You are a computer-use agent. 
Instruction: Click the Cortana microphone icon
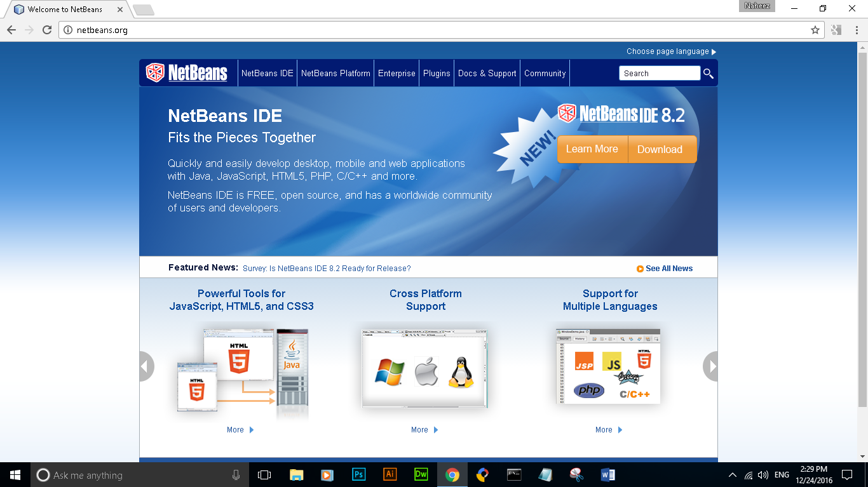click(236, 475)
